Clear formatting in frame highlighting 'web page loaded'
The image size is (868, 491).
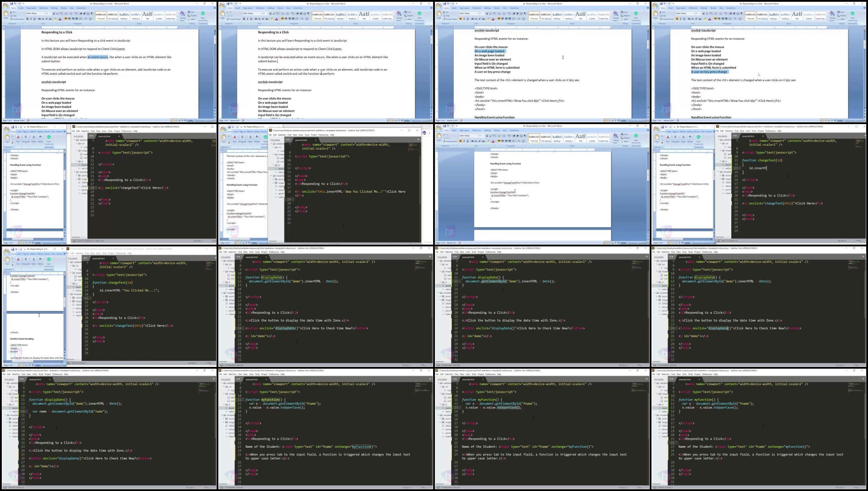494,14
